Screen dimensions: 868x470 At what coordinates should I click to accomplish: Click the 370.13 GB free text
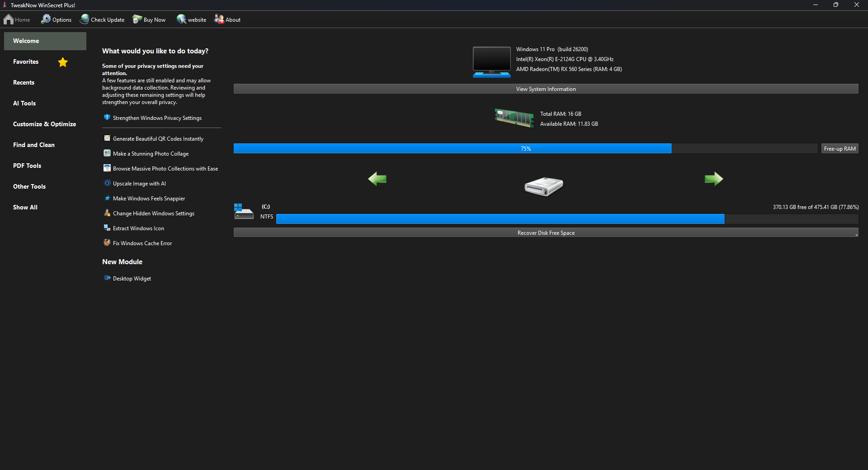tap(816, 207)
